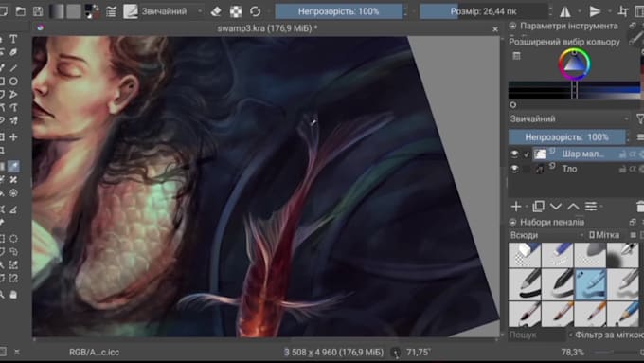Viewport: 644px width, 363px height.
Task: Toggle vertical mirror mode
Action: (595, 11)
